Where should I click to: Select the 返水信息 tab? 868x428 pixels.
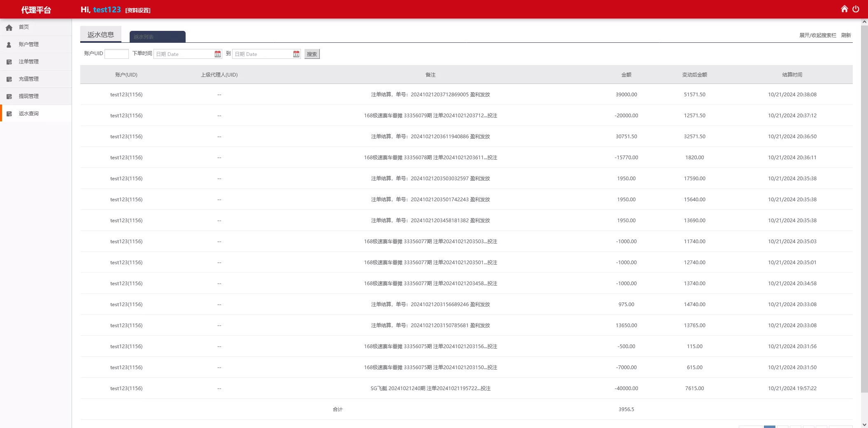(100, 34)
